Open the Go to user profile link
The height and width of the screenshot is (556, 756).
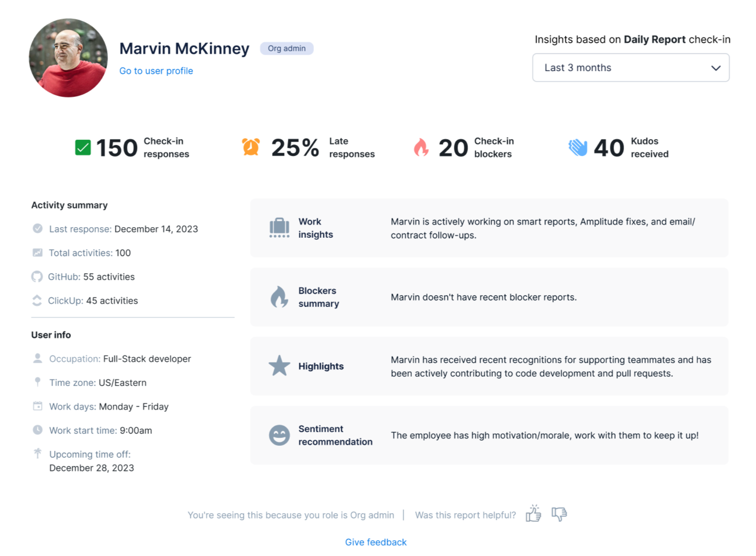(x=156, y=71)
